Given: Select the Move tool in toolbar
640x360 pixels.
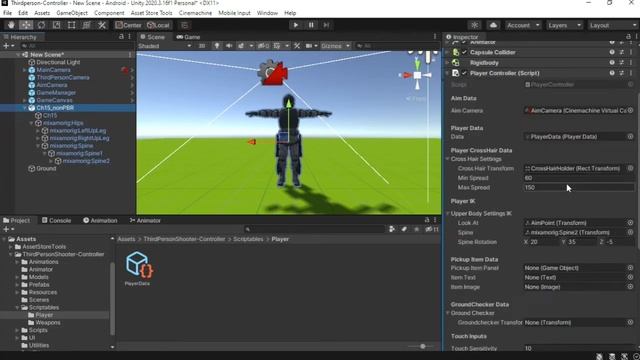Looking at the screenshot, I should click(x=26, y=25).
